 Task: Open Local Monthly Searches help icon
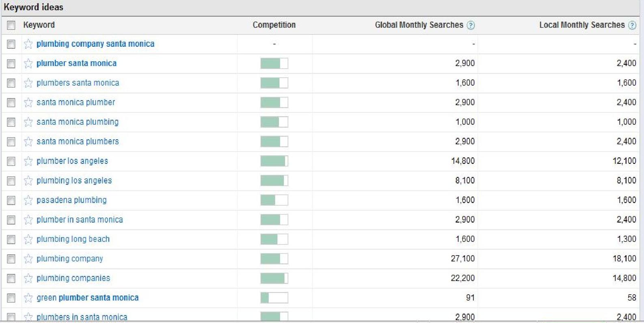click(632, 25)
